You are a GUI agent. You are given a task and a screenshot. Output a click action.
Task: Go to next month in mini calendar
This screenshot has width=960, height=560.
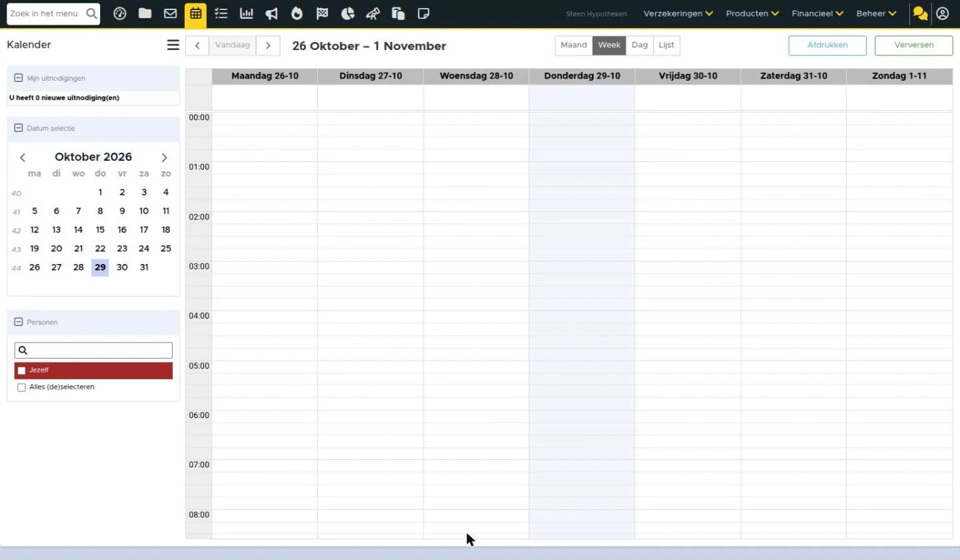click(x=165, y=158)
